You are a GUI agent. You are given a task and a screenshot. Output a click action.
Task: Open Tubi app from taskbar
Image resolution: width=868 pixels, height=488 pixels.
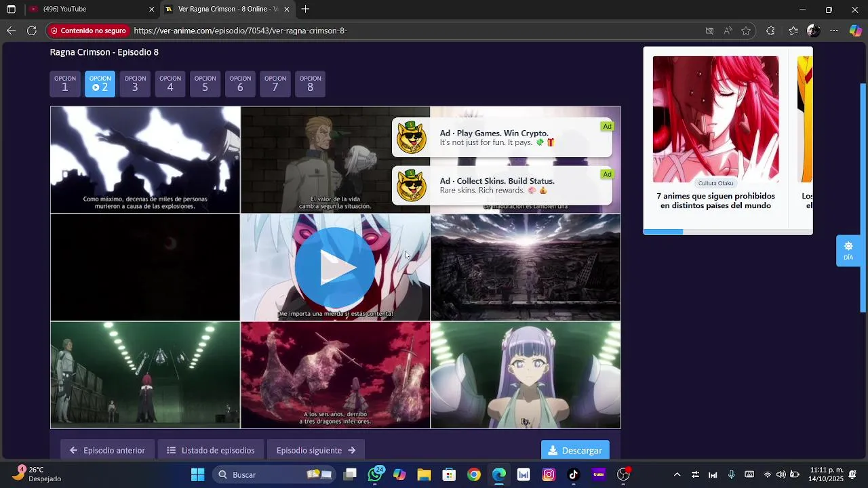pyautogui.click(x=599, y=474)
